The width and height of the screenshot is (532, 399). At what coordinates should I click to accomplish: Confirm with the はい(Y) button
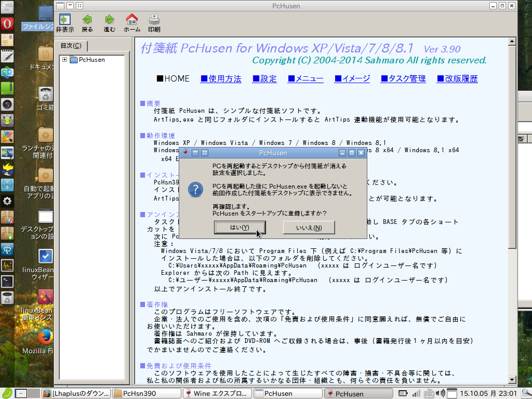click(x=240, y=228)
